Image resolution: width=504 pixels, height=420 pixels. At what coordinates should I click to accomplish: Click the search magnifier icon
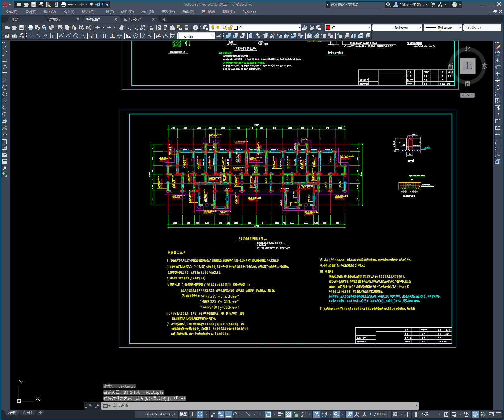388,5
